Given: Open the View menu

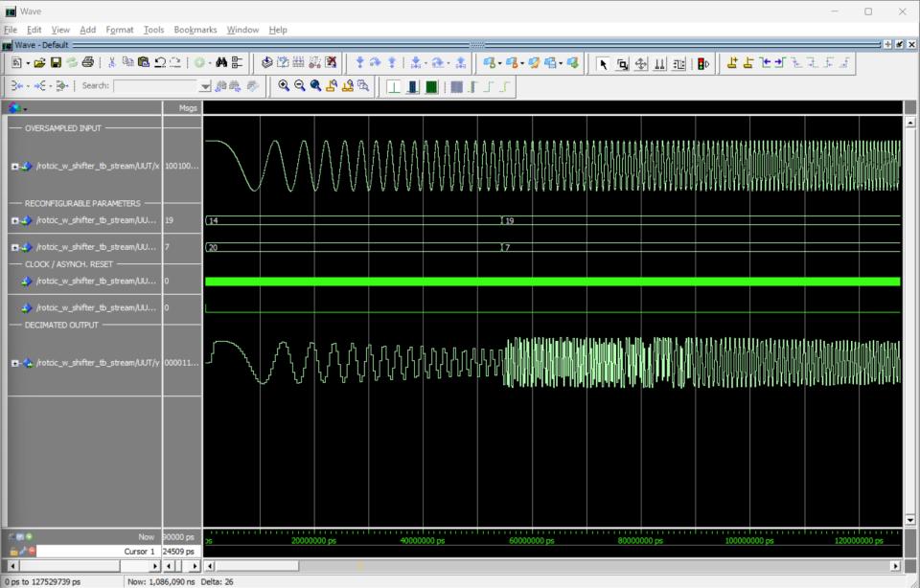Looking at the screenshot, I should point(60,30).
